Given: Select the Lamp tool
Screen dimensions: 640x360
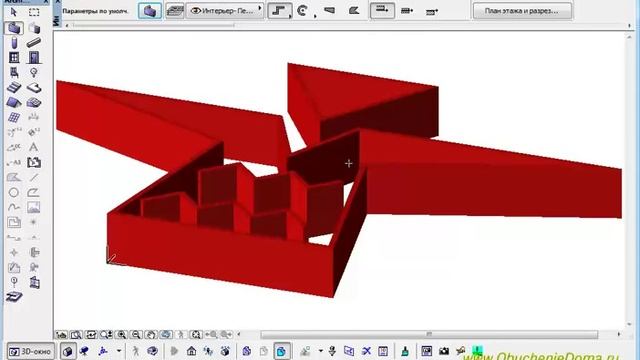Looking at the screenshot, I should pos(34,73).
